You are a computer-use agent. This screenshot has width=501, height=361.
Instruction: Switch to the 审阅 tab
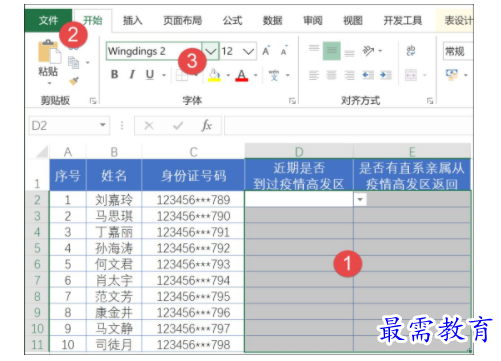tap(313, 21)
